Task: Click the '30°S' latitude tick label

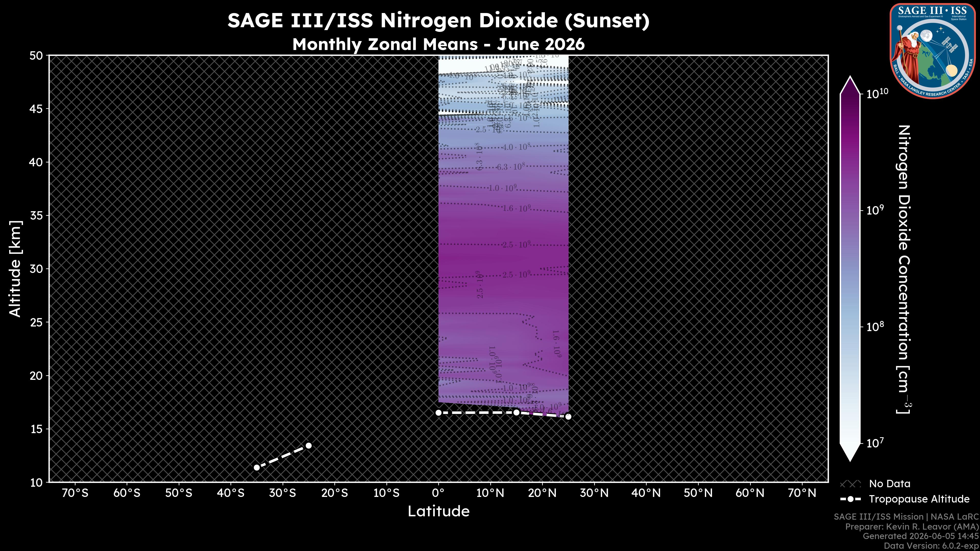Action: 283,493
